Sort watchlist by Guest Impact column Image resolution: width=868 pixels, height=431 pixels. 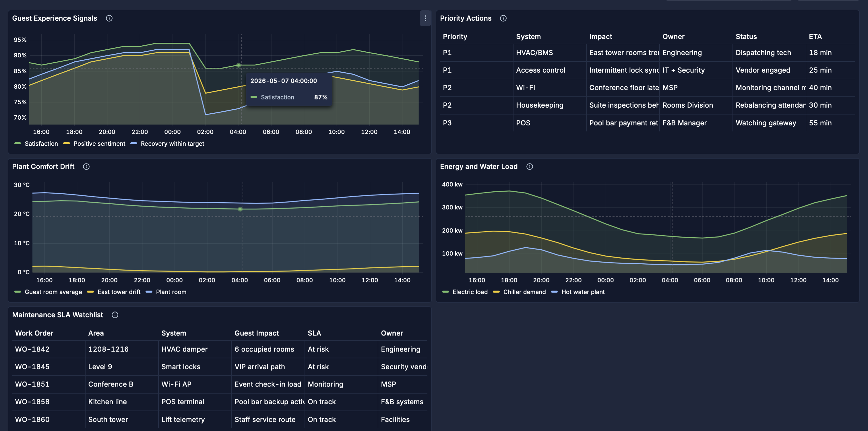(256, 333)
